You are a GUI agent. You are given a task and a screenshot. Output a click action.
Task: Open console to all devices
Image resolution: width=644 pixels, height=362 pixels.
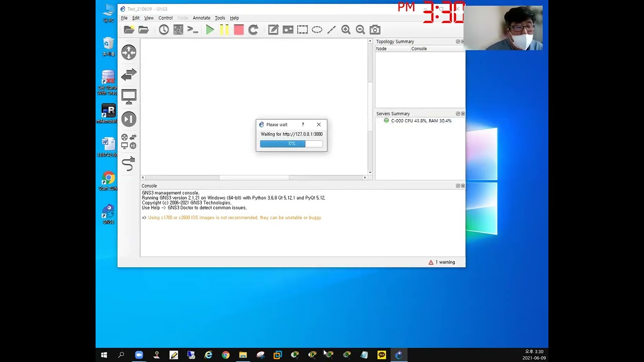[193, 30]
